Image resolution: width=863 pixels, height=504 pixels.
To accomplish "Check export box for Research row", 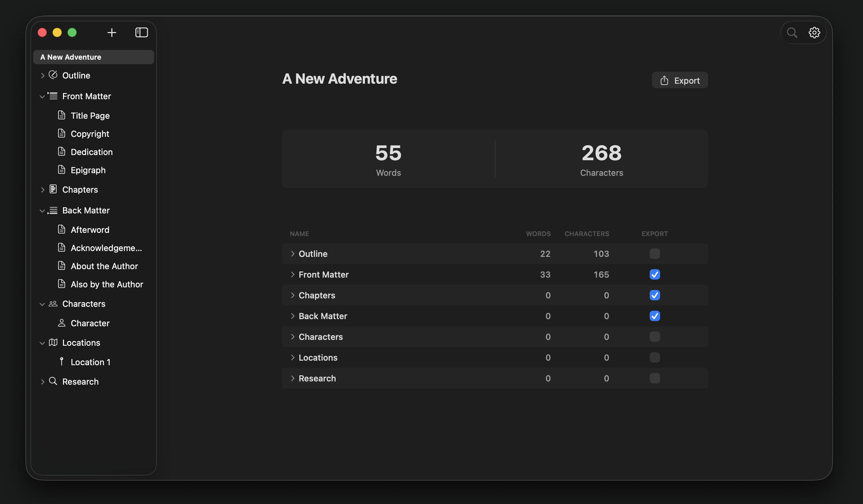I will pos(655,378).
